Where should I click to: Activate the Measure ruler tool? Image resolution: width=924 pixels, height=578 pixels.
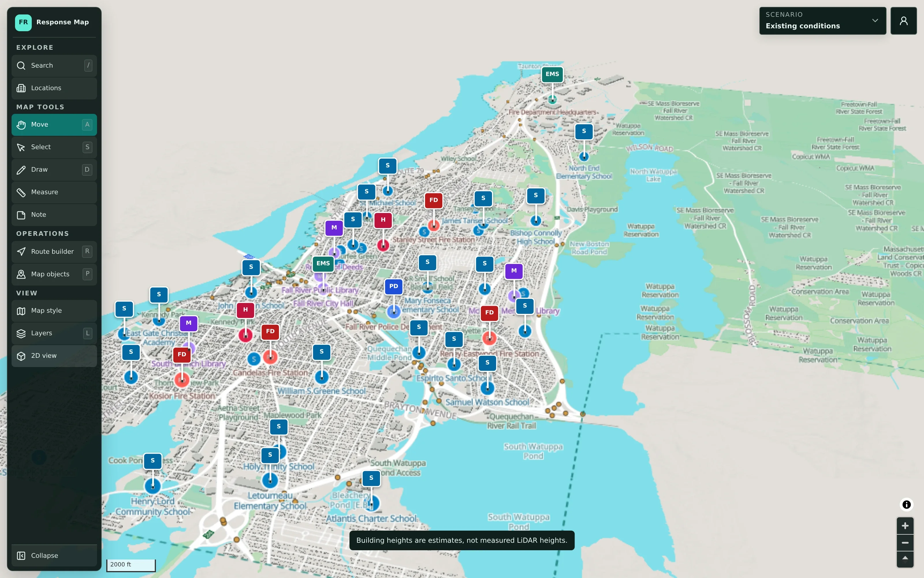[x=54, y=192]
